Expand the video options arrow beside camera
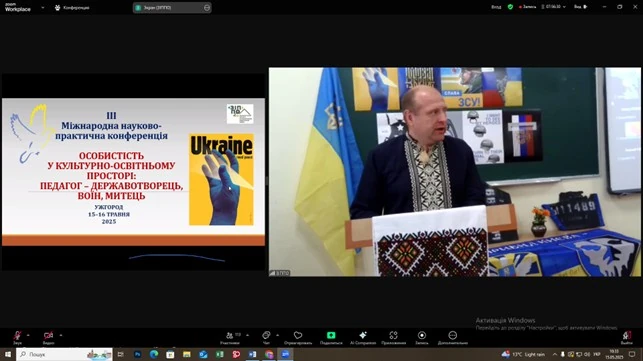The image size is (643, 361). click(61, 336)
